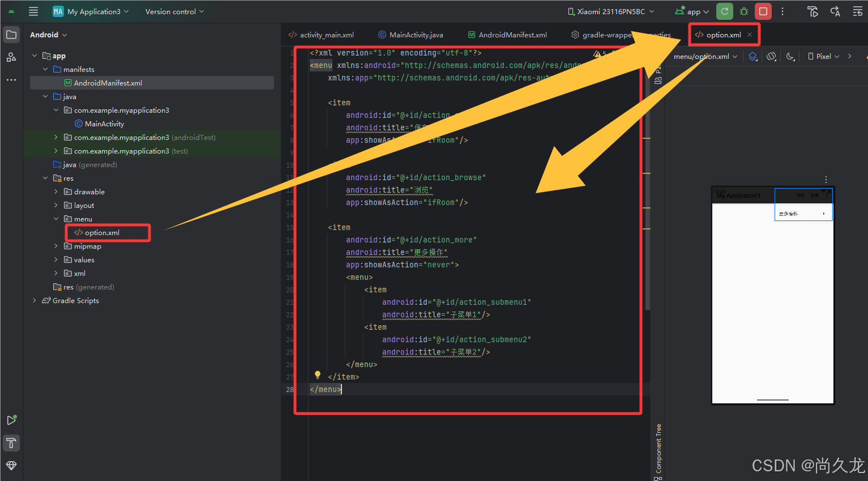The height and width of the screenshot is (481, 868).
Task: Open the menu/option.xml file dropdown in preview
Action: [705, 56]
